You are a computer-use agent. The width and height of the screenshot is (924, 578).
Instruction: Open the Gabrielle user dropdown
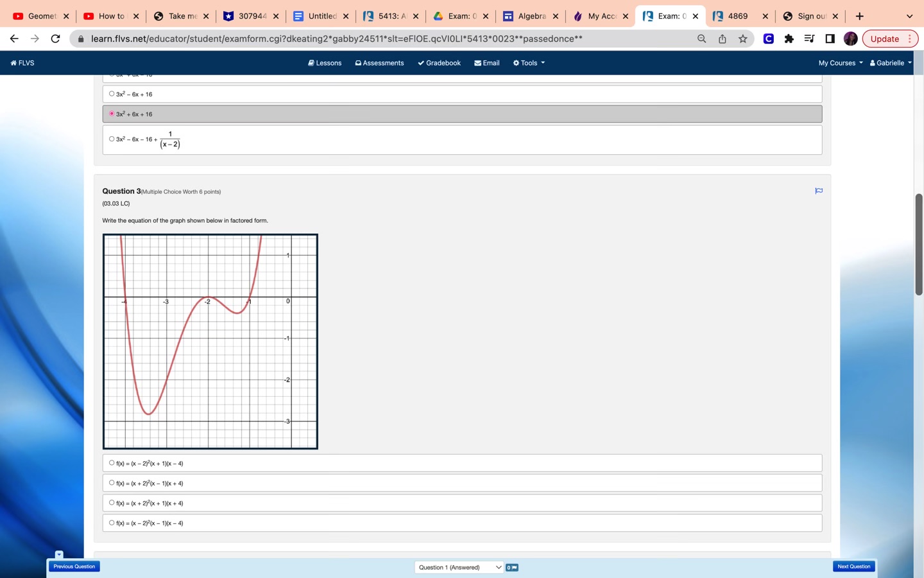click(891, 63)
